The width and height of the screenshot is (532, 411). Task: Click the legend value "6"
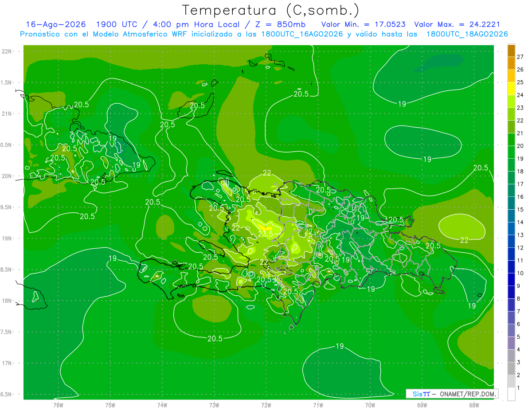518,324
